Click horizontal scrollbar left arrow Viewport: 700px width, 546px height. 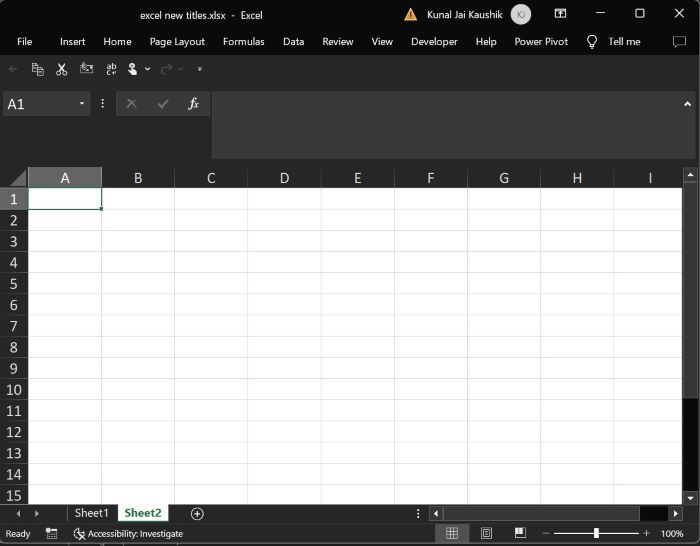(x=436, y=513)
